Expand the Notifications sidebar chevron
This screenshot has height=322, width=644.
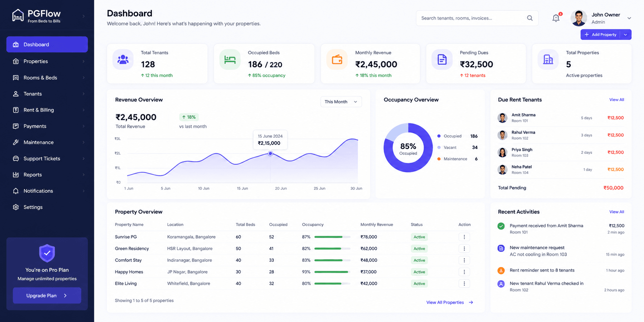83,191
